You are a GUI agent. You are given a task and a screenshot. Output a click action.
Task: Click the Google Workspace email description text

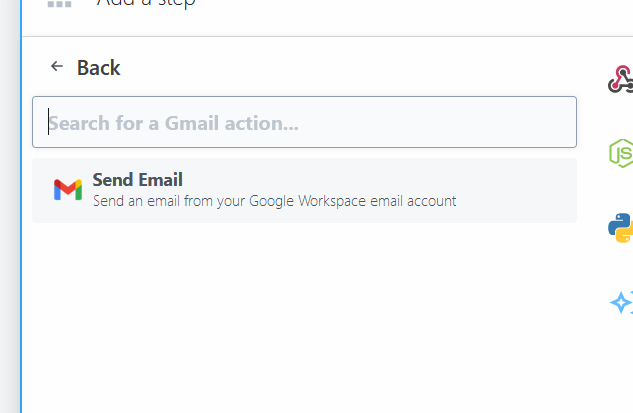click(x=274, y=201)
